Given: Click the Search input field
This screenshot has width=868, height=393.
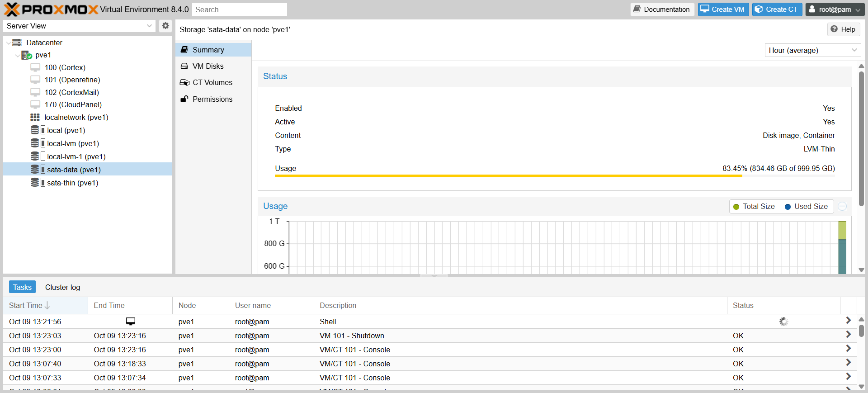Looking at the screenshot, I should pos(240,9).
